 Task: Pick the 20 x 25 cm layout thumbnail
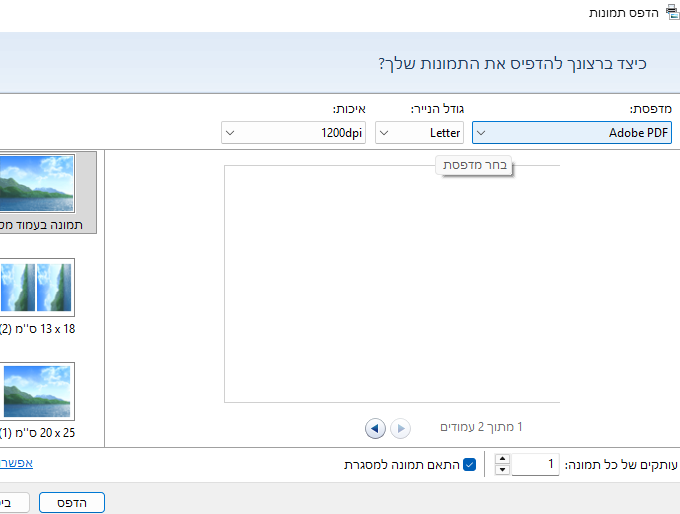point(38,391)
